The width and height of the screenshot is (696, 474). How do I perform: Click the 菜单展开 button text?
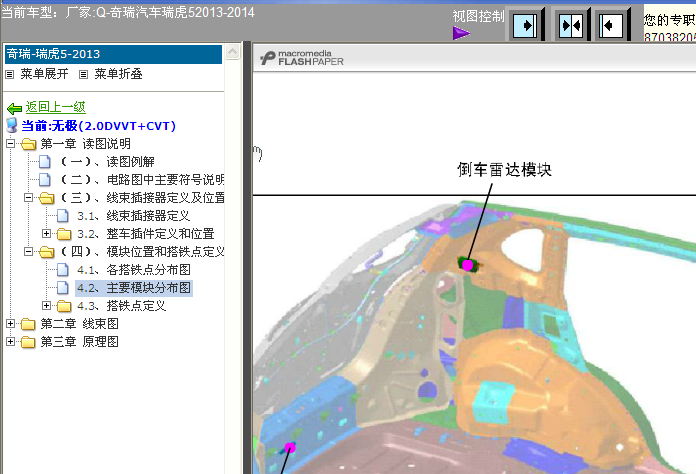[x=44, y=74]
